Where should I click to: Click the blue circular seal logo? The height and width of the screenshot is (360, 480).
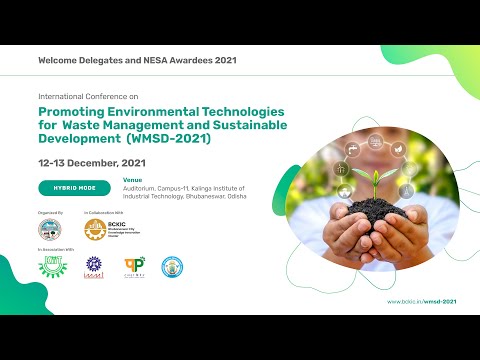[172, 267]
